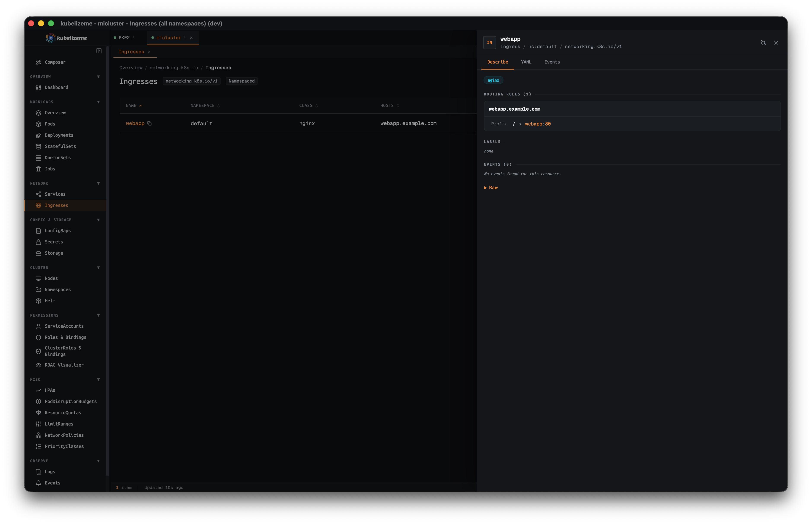Close the Ingresses resource tab
812x524 pixels.
[149, 52]
